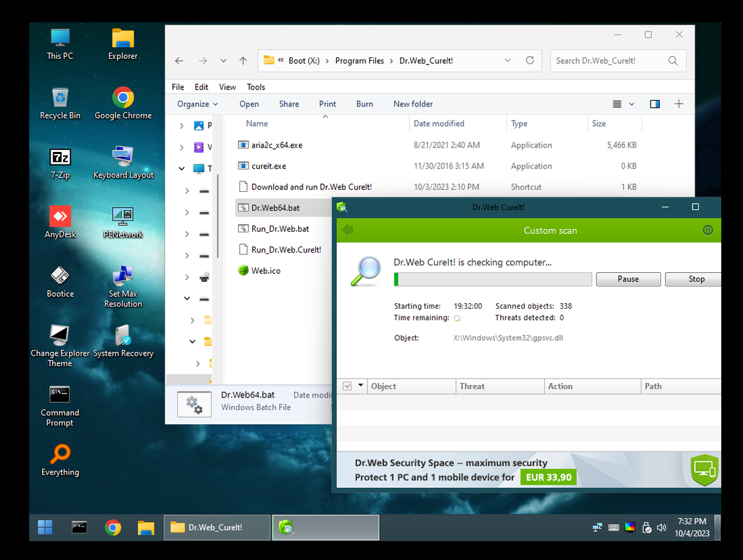
Task: Go forward in Explorer window
Action: coord(203,61)
